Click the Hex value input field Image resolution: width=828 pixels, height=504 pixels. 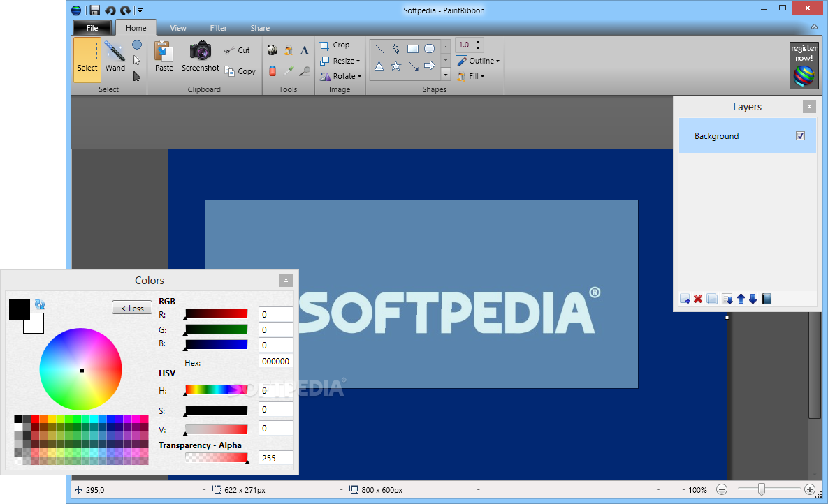pyautogui.click(x=275, y=361)
